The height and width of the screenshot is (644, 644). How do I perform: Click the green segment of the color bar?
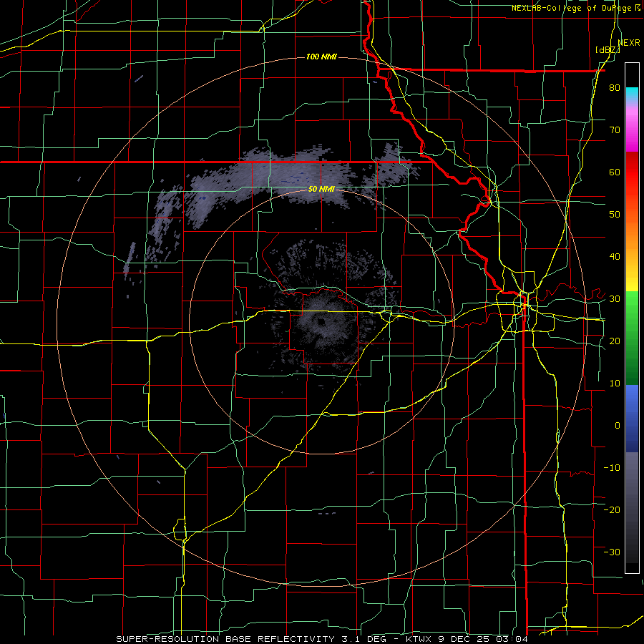coord(632,338)
